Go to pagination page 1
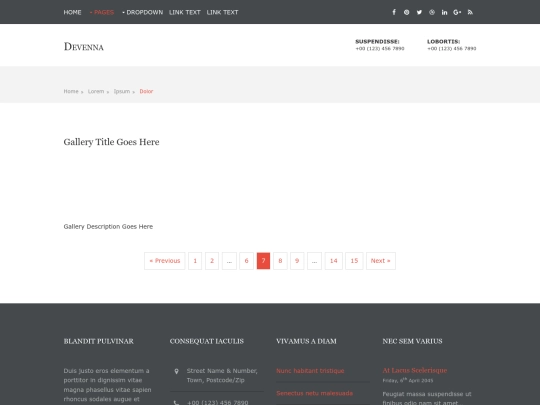The width and height of the screenshot is (540, 405). click(195, 261)
